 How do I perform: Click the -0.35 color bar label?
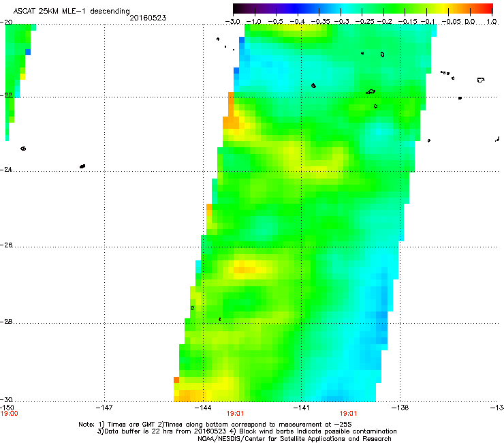click(321, 22)
